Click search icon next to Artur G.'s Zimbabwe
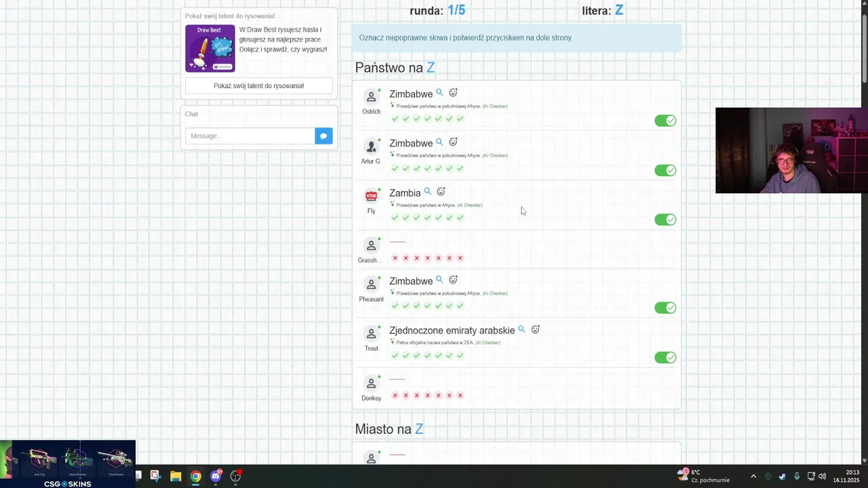868x488 pixels. pos(439,142)
